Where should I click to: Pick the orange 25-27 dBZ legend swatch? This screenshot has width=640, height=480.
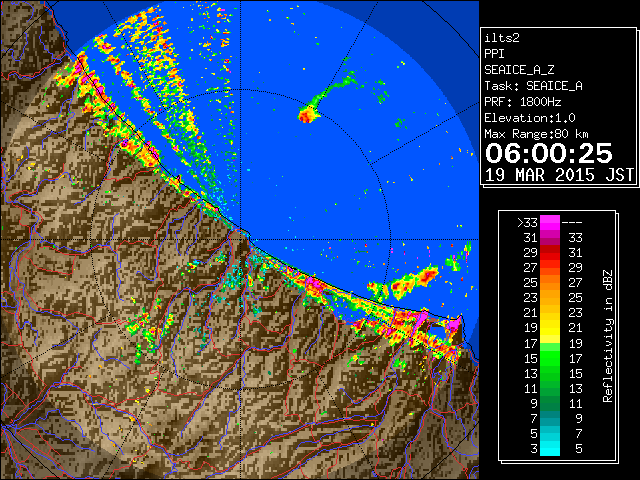click(550, 283)
